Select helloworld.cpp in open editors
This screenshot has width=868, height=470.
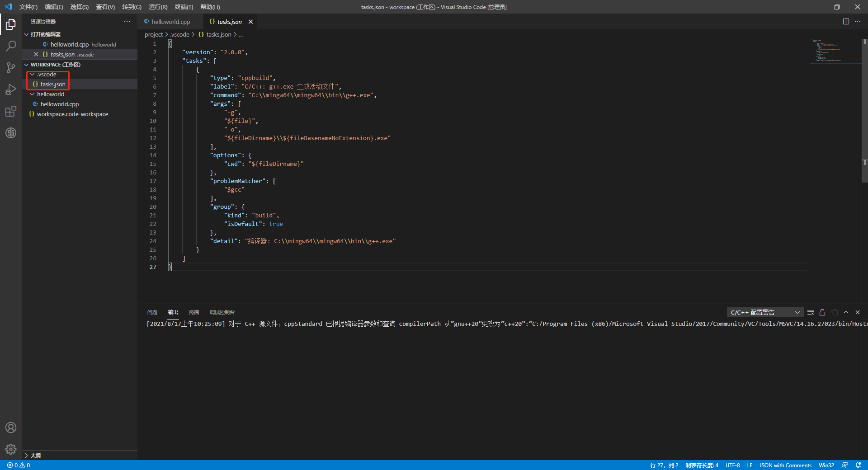coord(80,44)
